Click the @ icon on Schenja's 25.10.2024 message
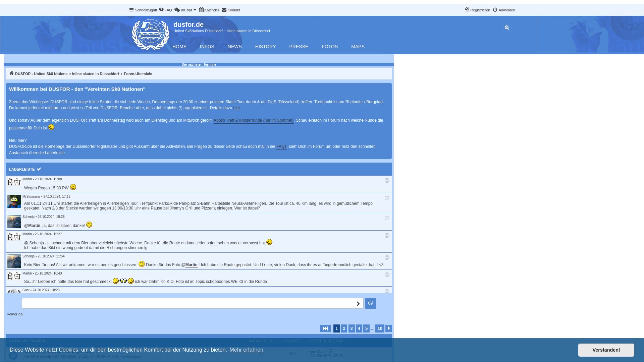Viewport: 644px width, 362px height. tap(387, 257)
